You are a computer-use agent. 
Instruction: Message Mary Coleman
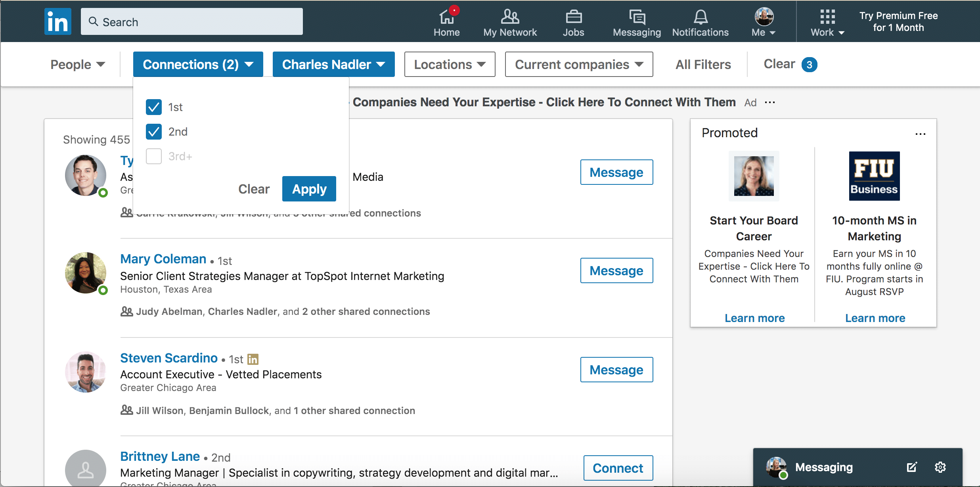(x=617, y=270)
